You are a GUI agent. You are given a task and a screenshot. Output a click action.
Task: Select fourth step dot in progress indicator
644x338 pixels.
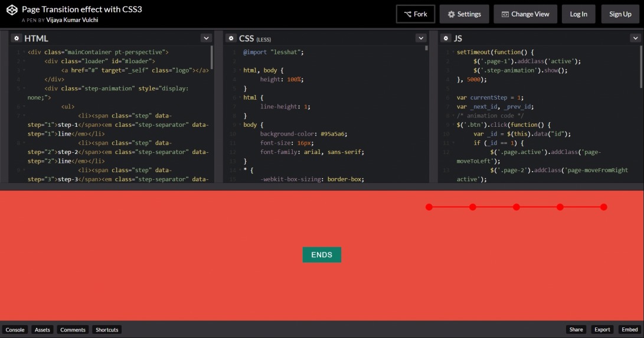click(560, 207)
